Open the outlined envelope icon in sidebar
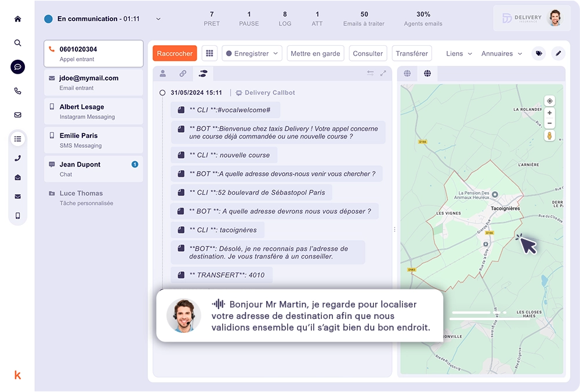Screen dimensions: 580x392 click(x=17, y=115)
